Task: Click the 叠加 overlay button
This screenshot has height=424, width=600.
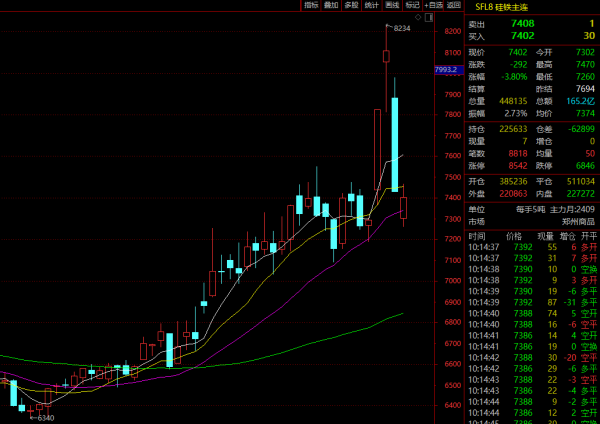Action: click(331, 5)
